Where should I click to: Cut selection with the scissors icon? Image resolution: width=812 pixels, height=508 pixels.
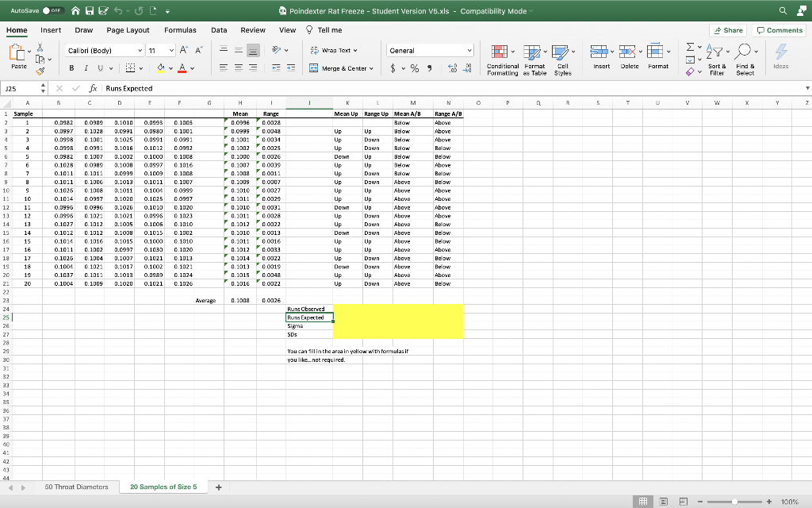click(40, 48)
